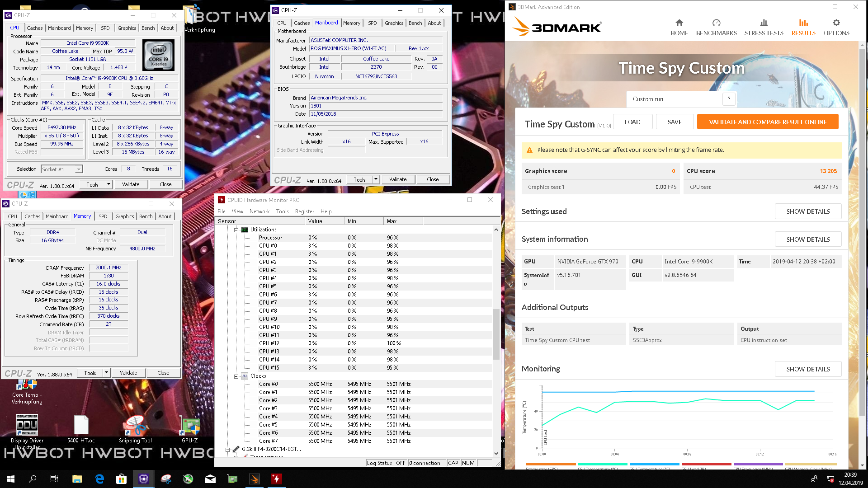Show details for Settings used
This screenshot has width=868, height=488.
point(808,211)
